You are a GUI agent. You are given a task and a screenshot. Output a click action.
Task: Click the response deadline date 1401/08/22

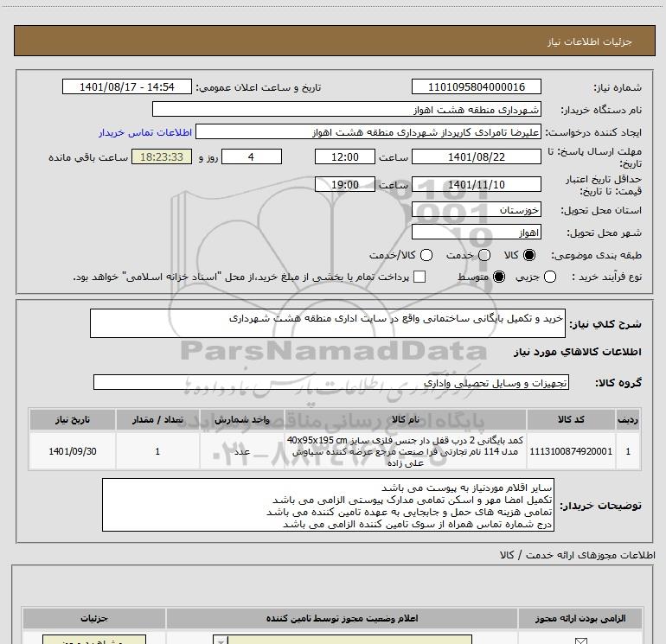[476, 156]
